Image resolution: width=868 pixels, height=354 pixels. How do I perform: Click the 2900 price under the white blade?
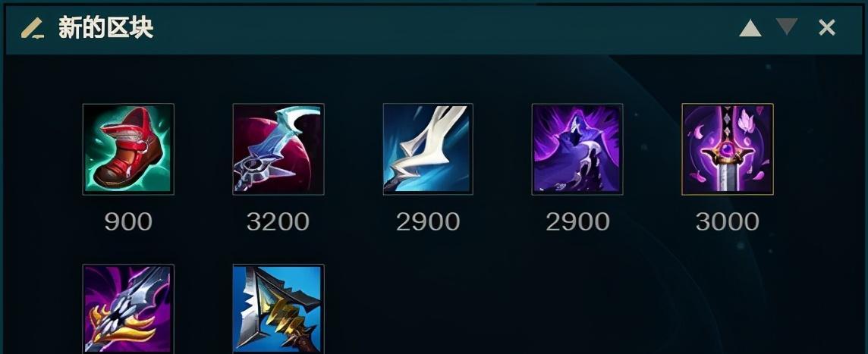coord(428,222)
